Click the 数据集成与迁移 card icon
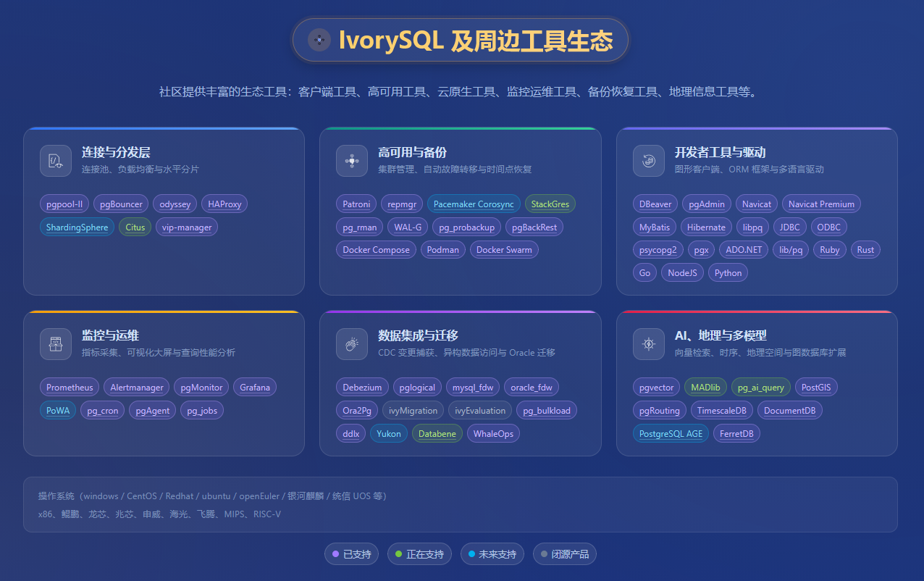This screenshot has height=581, width=924. click(x=352, y=344)
